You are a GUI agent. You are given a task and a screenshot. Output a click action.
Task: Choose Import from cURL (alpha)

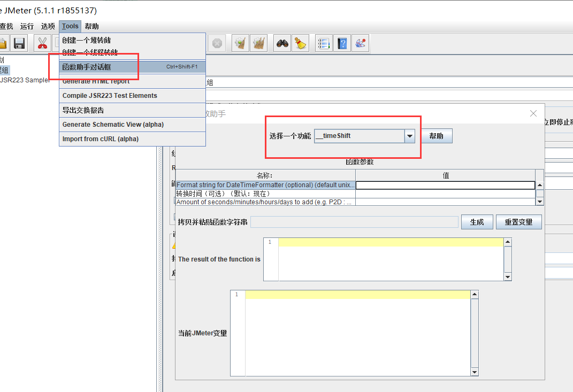pyautogui.click(x=101, y=139)
